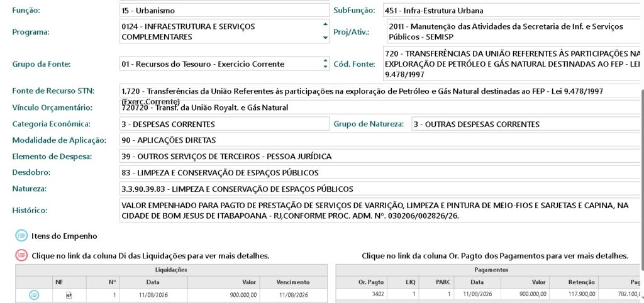Click the NF column header in Liquidações
644x303 pixels.
(69, 282)
